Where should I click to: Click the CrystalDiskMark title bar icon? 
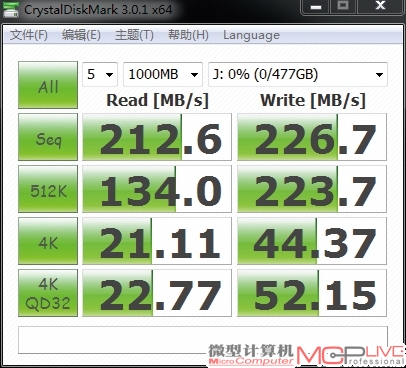(10, 9)
